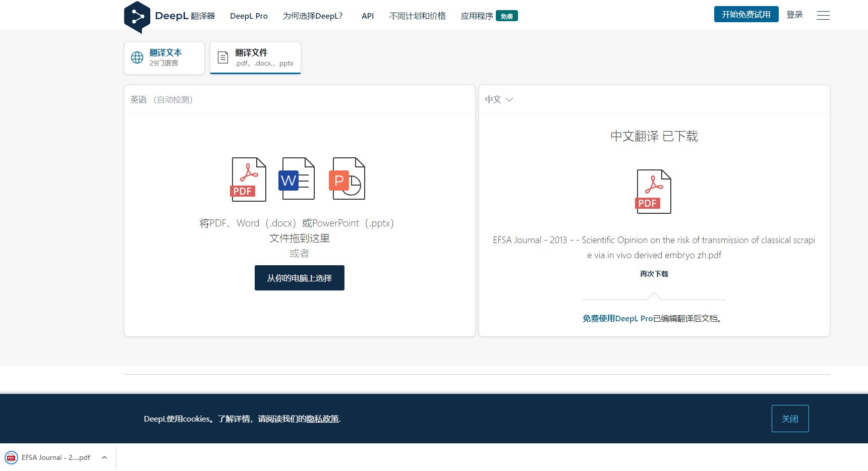The height and width of the screenshot is (471, 868).
Task: Click the PDF icon in the downloads bar
Action: [x=11, y=457]
